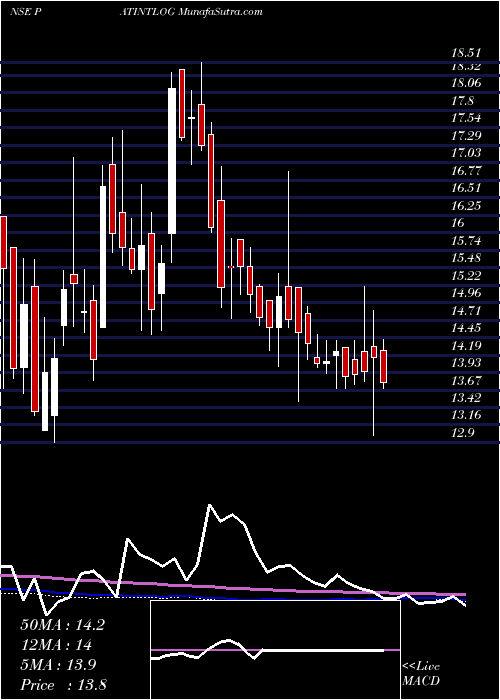Select the 17.03 price axis label
Screen dimensions: 500x700
pos(466,153)
